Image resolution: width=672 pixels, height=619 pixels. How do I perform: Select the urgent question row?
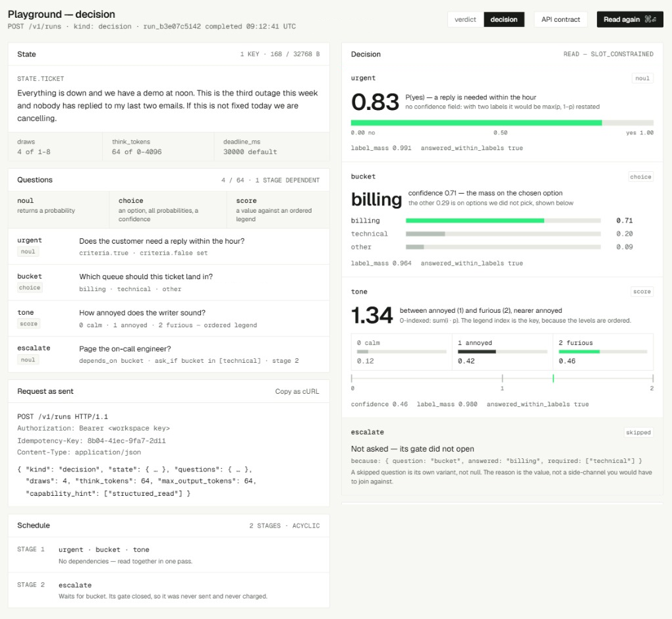pos(169,247)
